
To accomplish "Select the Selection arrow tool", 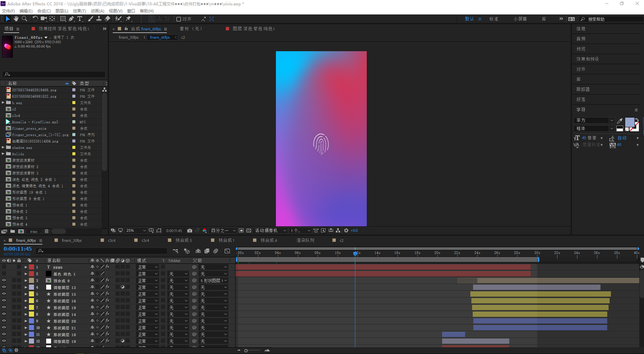I will (8, 19).
